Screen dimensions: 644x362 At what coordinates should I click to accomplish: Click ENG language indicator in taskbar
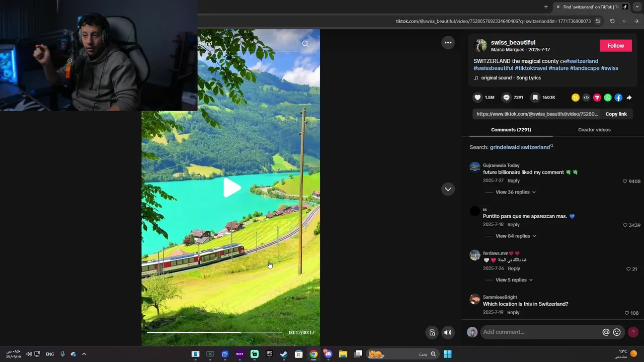coord(50,354)
